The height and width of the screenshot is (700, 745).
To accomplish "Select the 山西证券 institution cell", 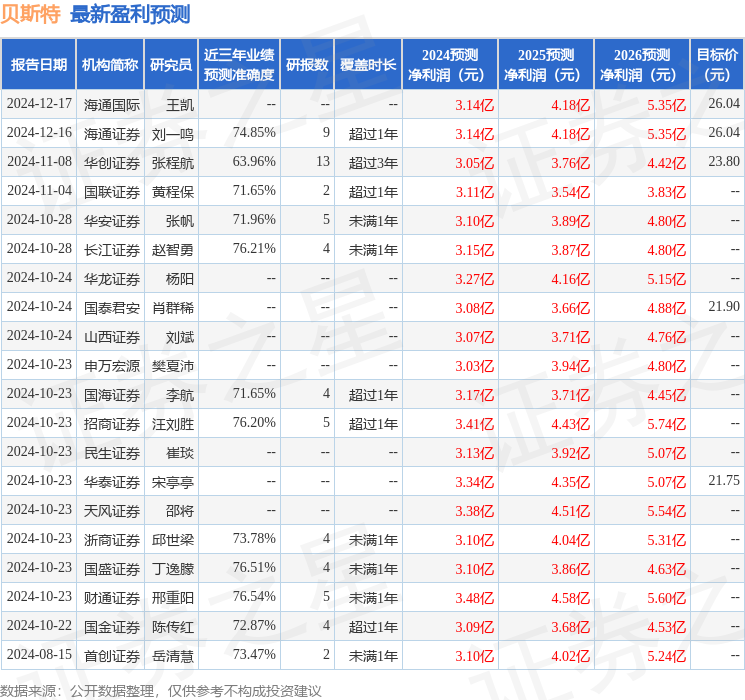I will (112, 337).
